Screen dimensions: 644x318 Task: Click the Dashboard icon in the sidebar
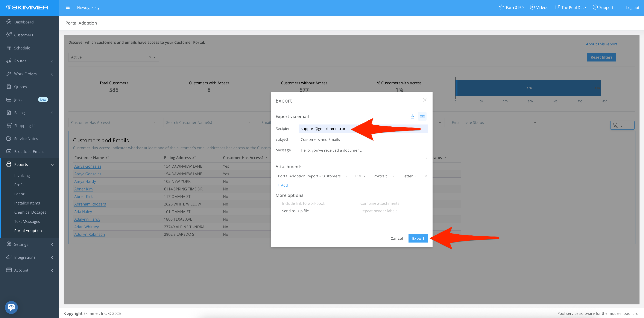click(9, 22)
